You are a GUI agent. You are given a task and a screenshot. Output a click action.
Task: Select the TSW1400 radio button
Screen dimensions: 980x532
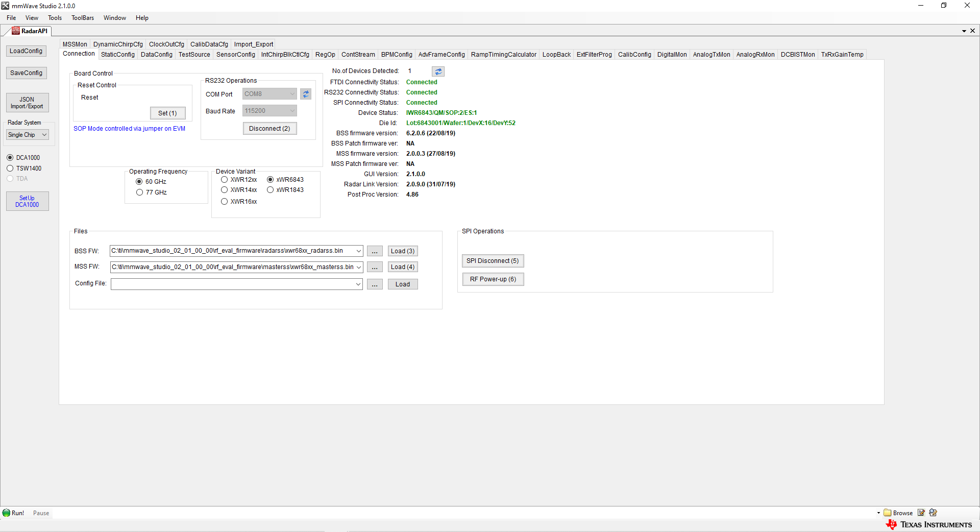10,168
